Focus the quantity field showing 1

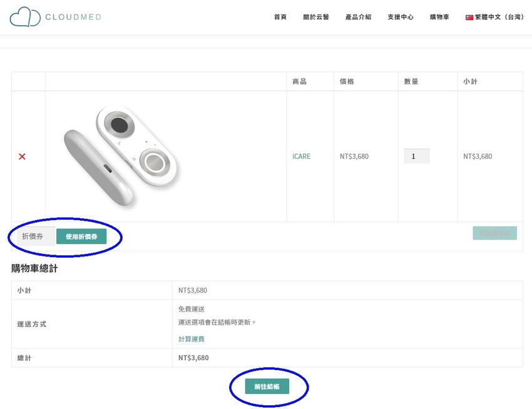(x=417, y=156)
